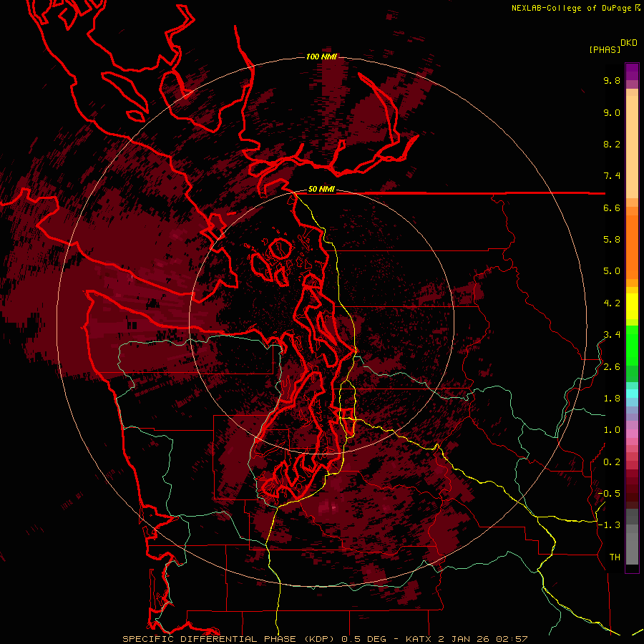Click the DKD unit label above the scale
Screen dimensions: 644x644
click(629, 43)
